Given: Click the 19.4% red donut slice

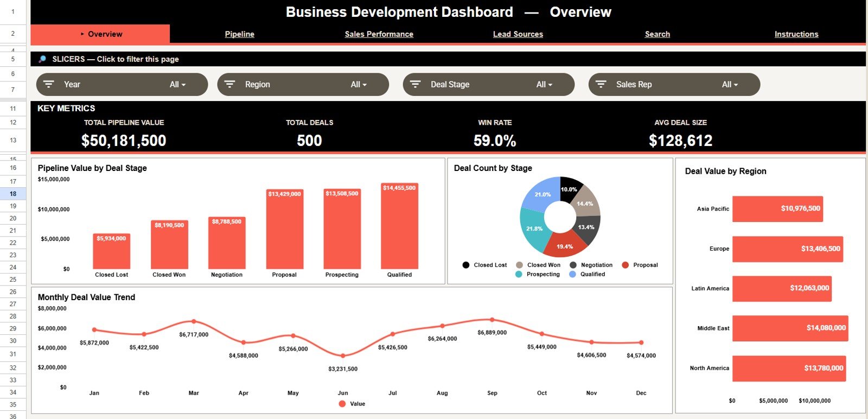Looking at the screenshot, I should point(565,246).
